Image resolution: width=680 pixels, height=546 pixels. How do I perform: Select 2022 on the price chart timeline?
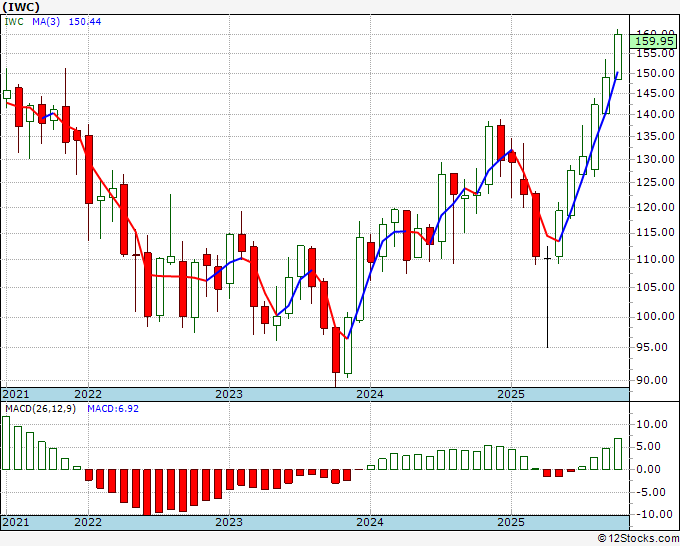(x=88, y=394)
